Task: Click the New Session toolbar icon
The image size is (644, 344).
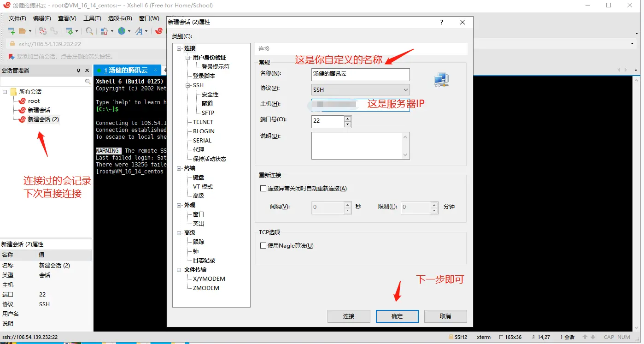Action: 12,31
